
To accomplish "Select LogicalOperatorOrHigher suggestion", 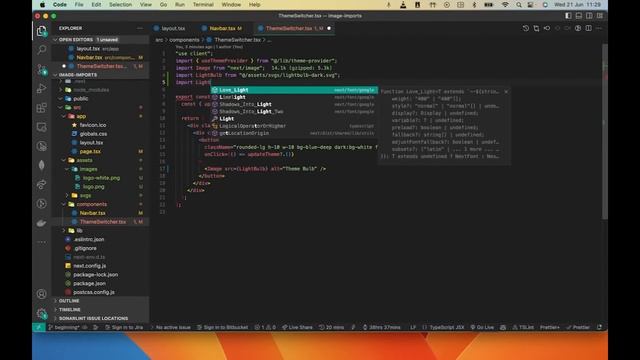I will pyautogui.click(x=294, y=126).
